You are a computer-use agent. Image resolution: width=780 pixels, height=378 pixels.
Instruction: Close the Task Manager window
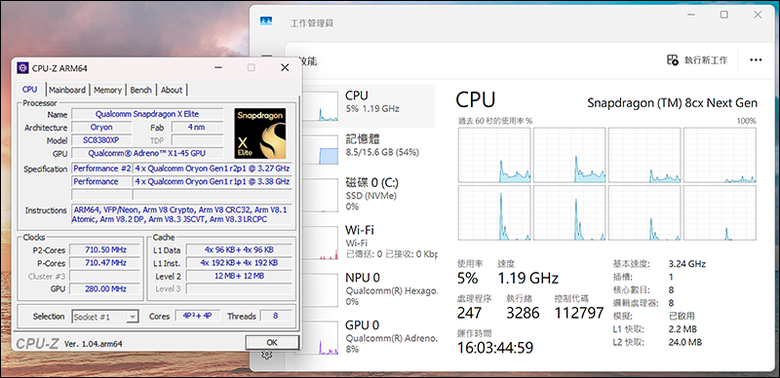(x=757, y=15)
